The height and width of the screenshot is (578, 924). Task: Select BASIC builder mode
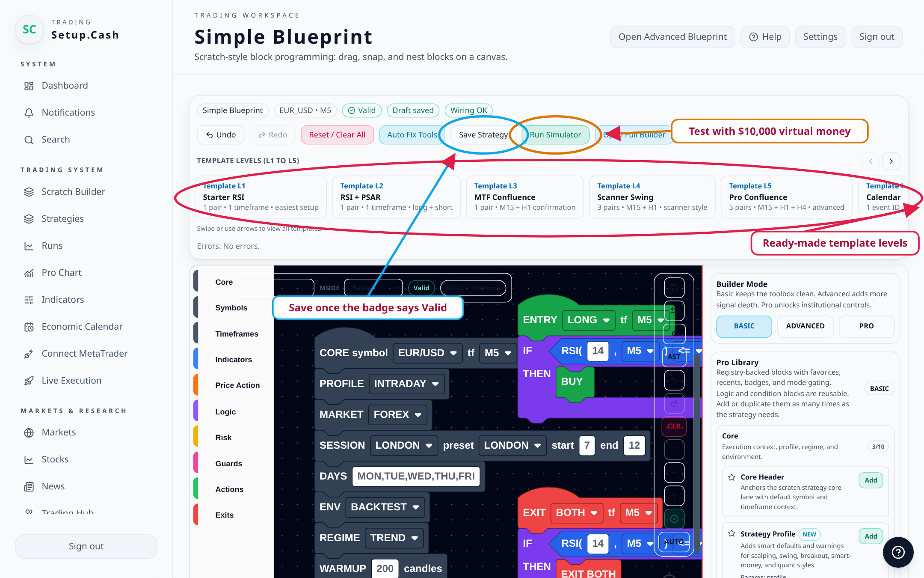[x=744, y=326]
